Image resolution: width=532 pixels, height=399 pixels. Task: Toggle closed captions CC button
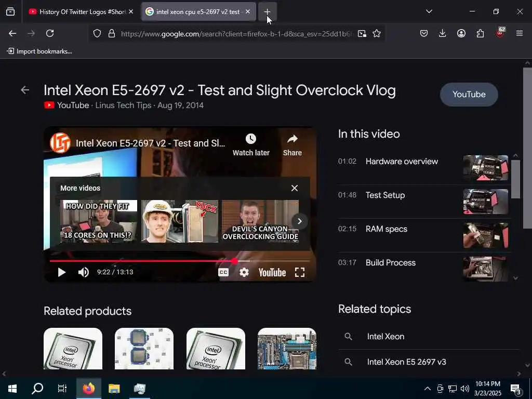click(223, 272)
